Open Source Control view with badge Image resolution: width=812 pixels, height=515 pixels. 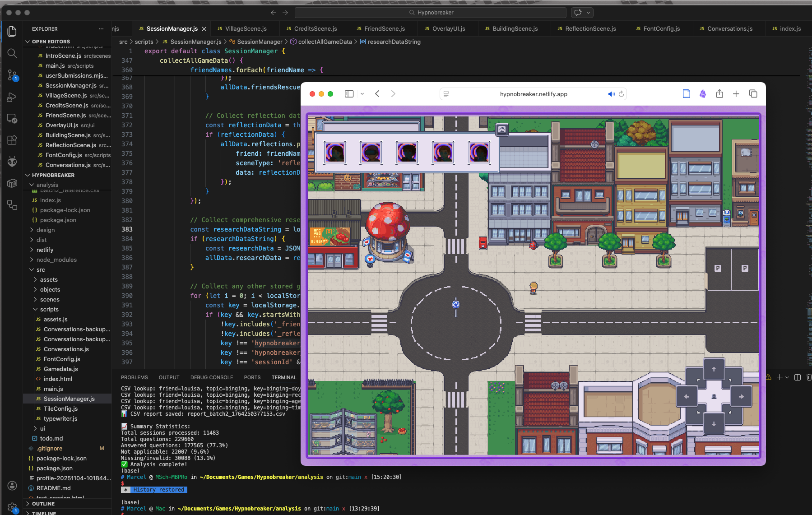click(x=12, y=75)
